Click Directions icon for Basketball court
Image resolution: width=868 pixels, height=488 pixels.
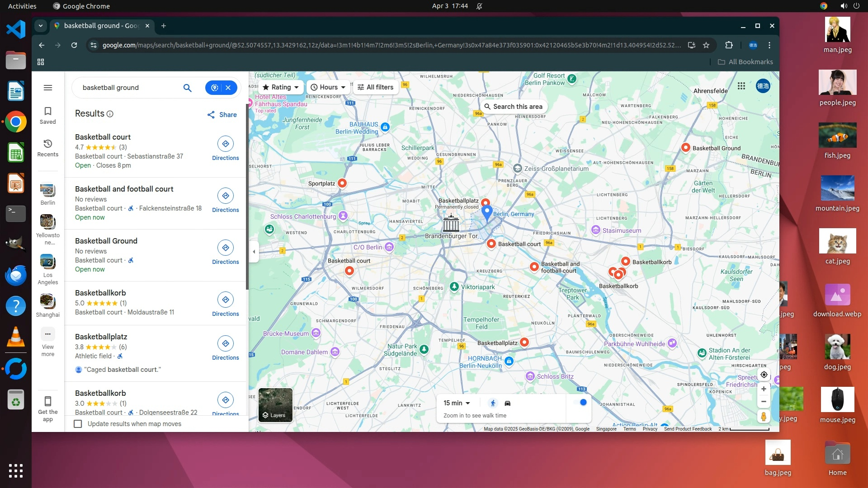[225, 144]
